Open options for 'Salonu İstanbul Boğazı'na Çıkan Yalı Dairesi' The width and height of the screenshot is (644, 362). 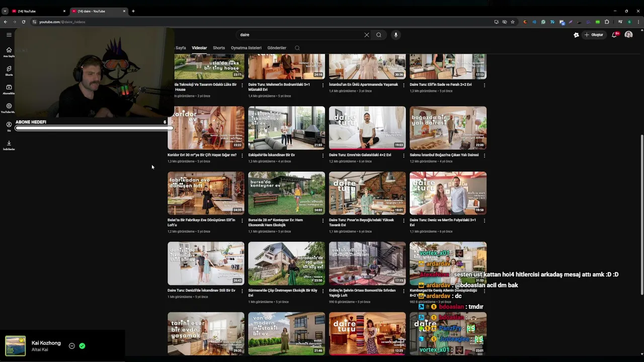[484, 155]
